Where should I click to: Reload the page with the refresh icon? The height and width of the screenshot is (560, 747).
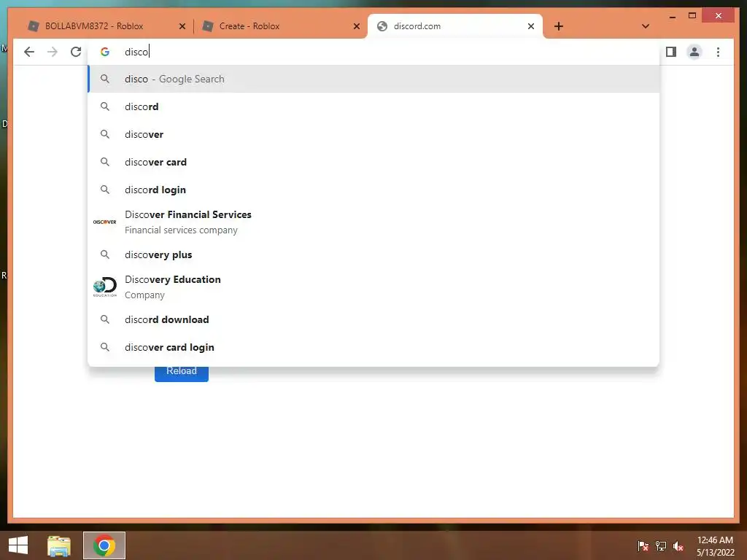[x=76, y=52]
